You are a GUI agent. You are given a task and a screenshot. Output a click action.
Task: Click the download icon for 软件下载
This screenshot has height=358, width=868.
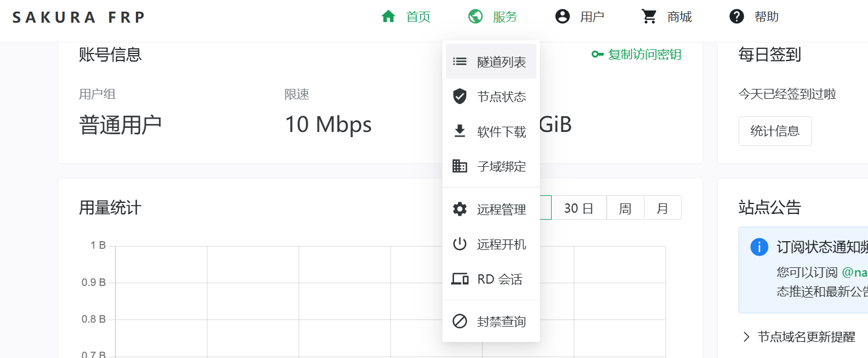tap(460, 131)
